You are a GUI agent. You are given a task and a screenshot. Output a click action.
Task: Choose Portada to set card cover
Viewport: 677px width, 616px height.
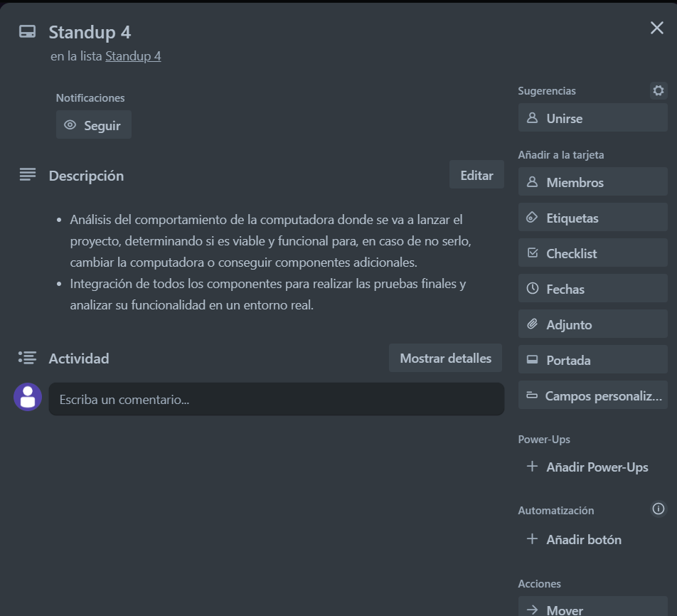pyautogui.click(x=592, y=360)
